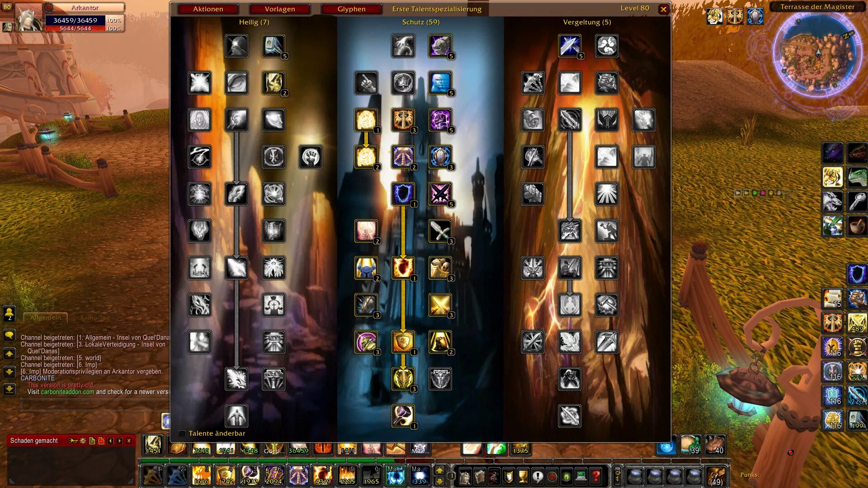Select the Hammer of the Righteous talent at tree bottom

click(x=403, y=416)
